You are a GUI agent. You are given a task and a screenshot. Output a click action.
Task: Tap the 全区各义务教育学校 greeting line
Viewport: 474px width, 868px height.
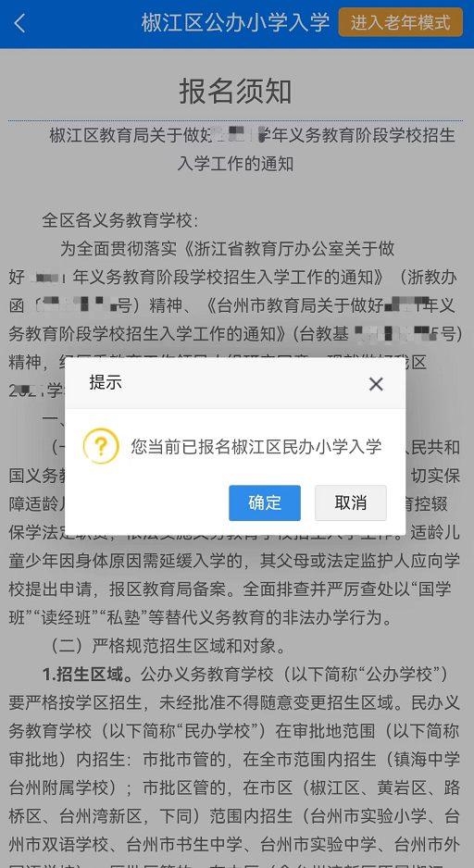[119, 221]
